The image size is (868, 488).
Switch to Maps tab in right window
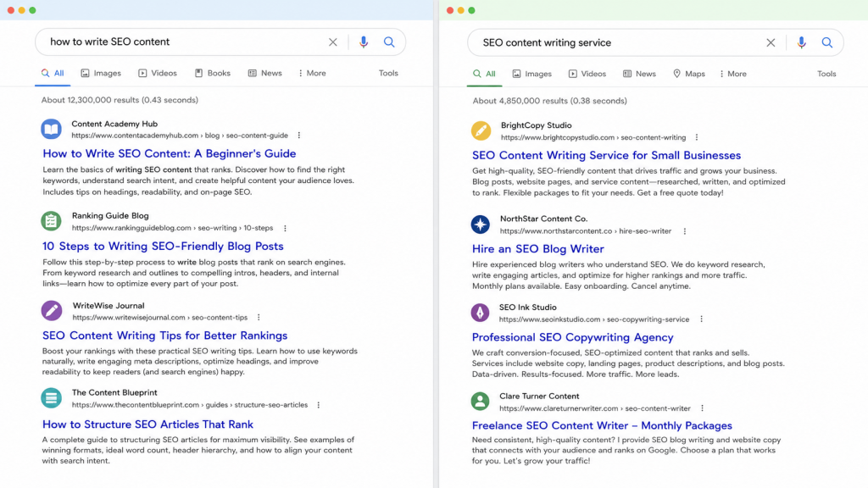pos(689,74)
